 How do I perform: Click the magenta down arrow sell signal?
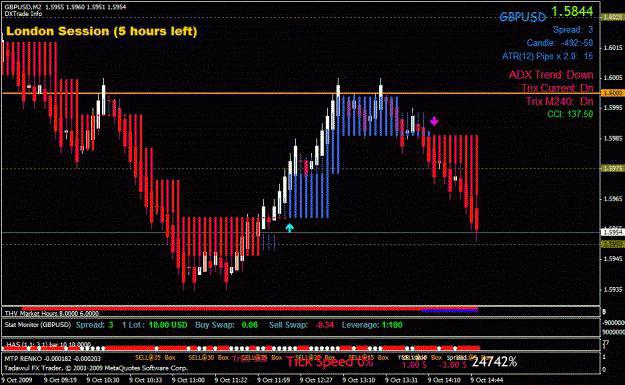[x=434, y=121]
